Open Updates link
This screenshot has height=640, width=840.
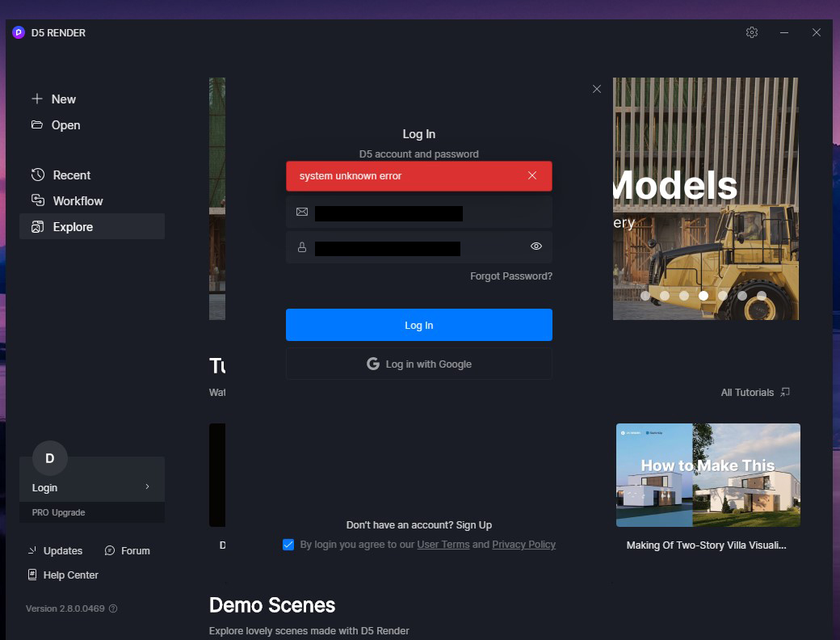click(x=63, y=550)
